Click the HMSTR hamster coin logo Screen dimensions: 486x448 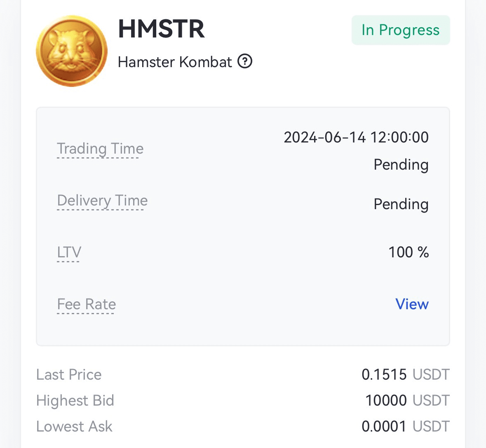72,51
